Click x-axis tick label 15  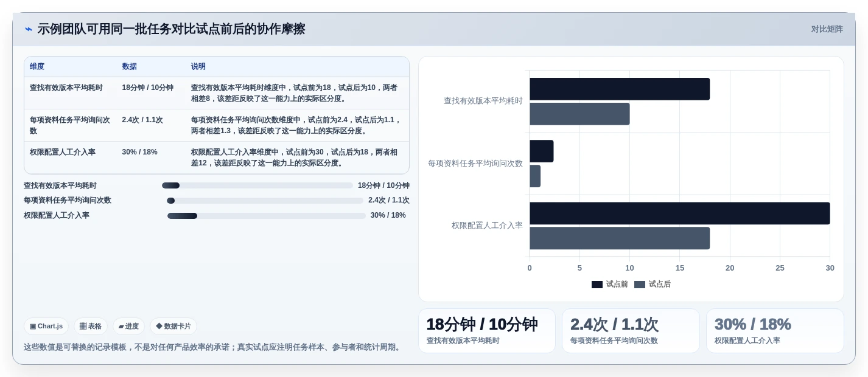tap(680, 268)
